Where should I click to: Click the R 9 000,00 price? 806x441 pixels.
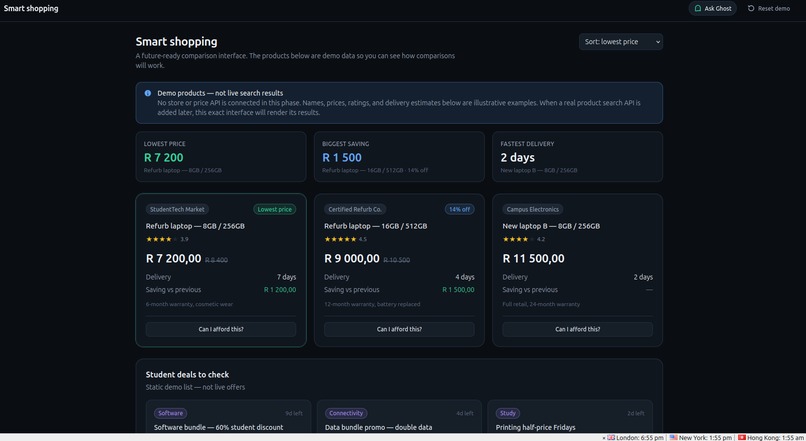click(352, 259)
